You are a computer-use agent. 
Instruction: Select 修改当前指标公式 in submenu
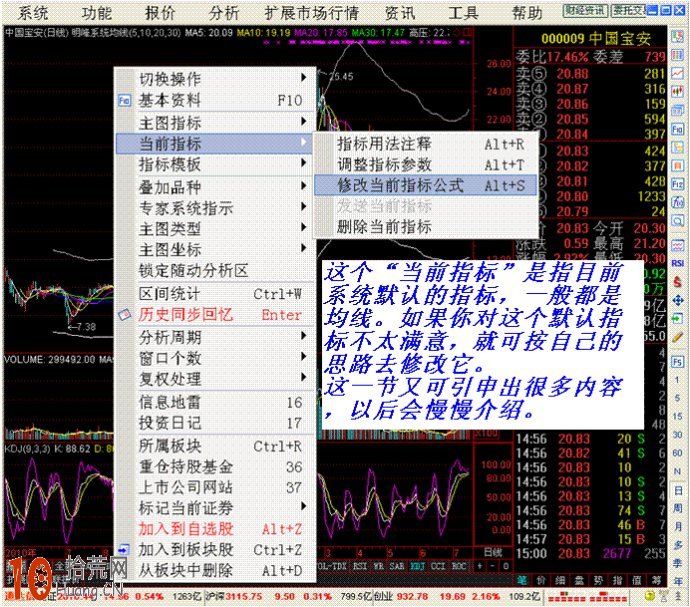pyautogui.click(x=426, y=185)
